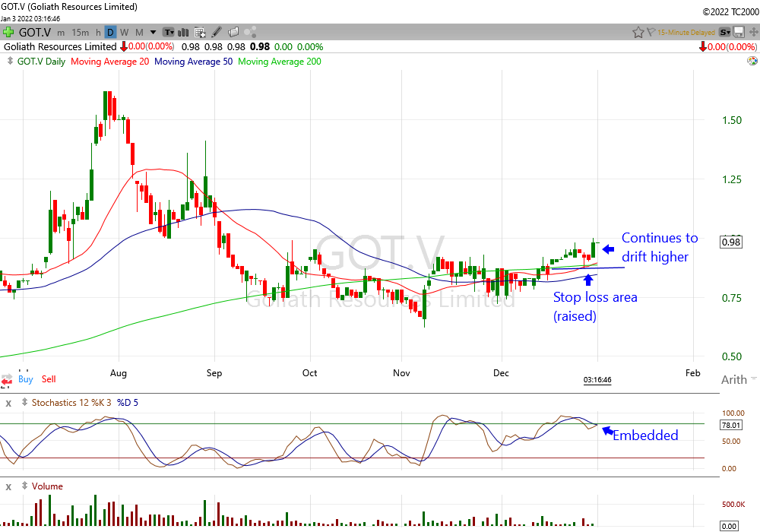Click the Feb date axis label
Screen dimensions: 760x532
coord(693,373)
